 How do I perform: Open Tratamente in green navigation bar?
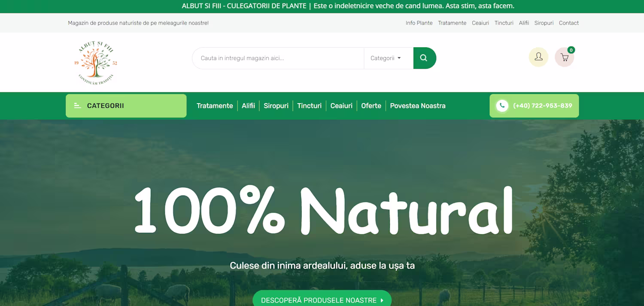click(x=215, y=106)
